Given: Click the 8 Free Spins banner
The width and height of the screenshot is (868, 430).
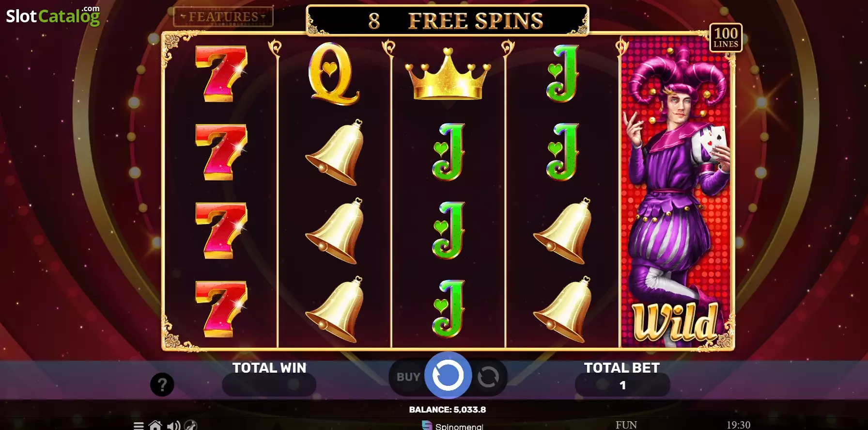Looking at the screenshot, I should click(448, 20).
